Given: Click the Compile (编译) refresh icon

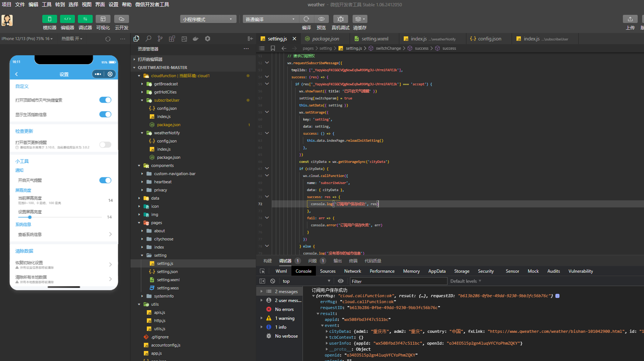Looking at the screenshot, I should point(306,19).
